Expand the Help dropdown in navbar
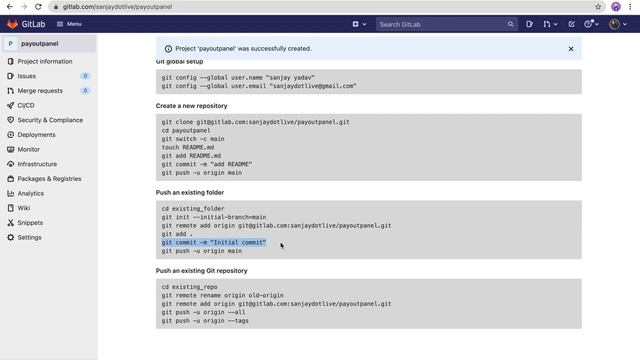 [x=591, y=24]
